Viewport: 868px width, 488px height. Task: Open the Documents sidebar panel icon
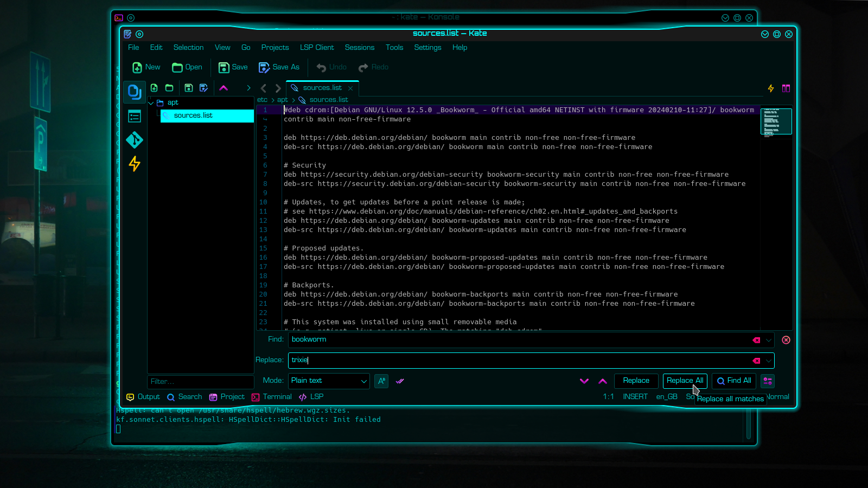point(134,92)
